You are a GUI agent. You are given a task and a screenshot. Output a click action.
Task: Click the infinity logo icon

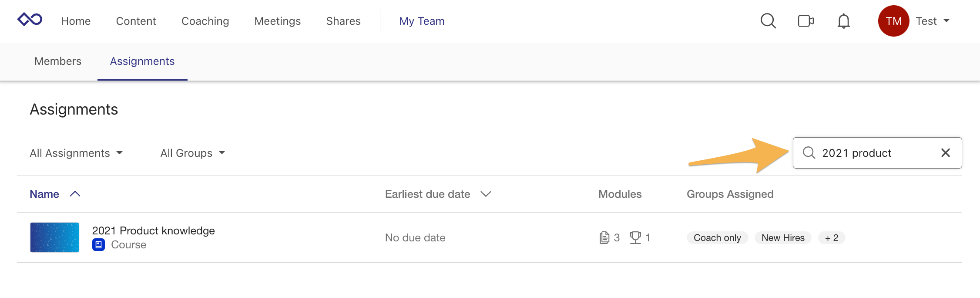coord(29,20)
